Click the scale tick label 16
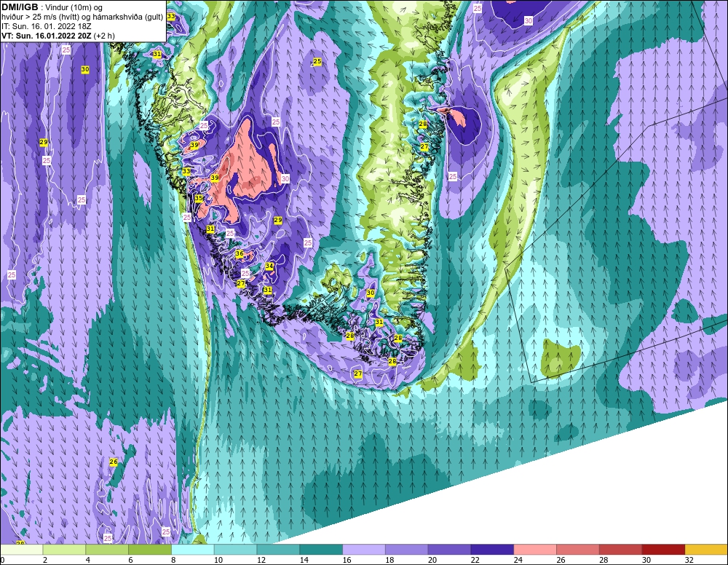Image resolution: width=728 pixels, height=565 pixels. [x=347, y=560]
